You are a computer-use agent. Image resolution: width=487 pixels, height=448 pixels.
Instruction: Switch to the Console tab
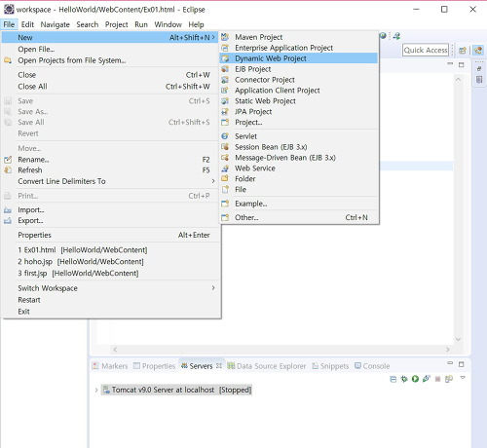coord(372,366)
